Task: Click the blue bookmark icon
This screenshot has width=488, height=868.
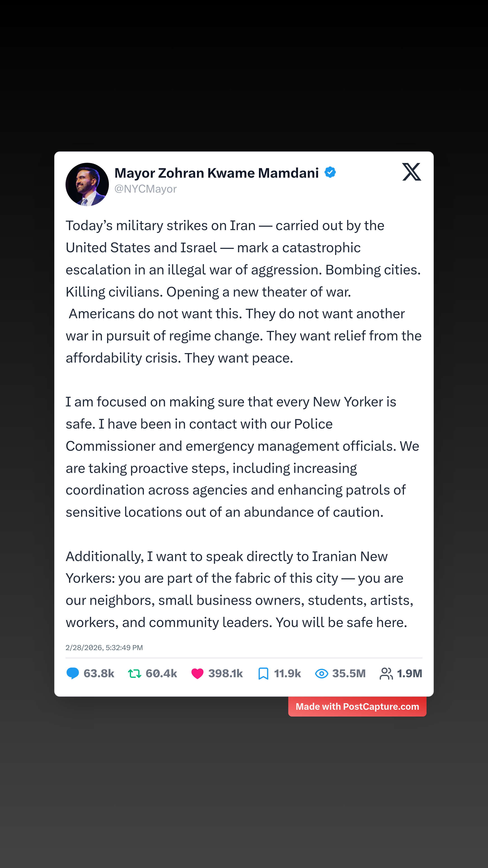Action: point(263,673)
